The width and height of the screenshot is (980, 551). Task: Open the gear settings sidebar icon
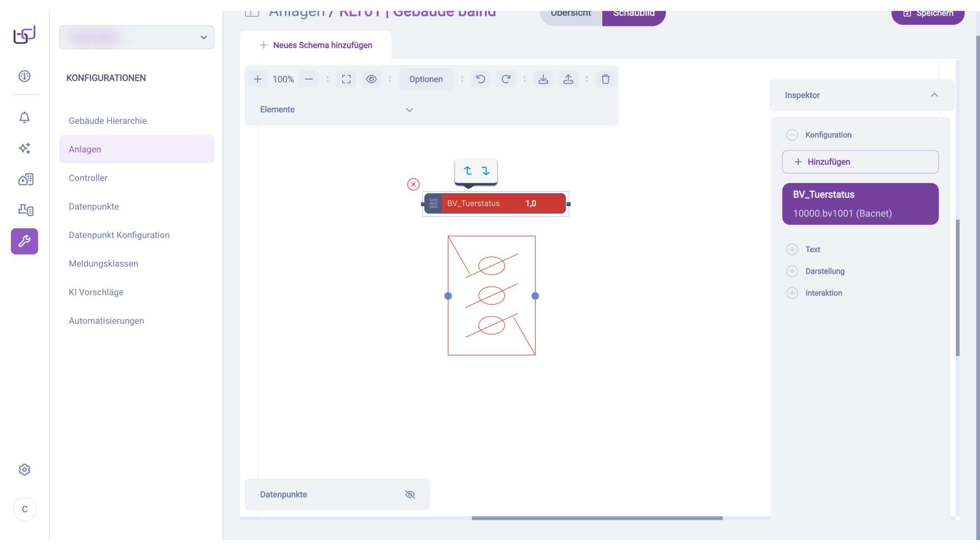pos(24,469)
